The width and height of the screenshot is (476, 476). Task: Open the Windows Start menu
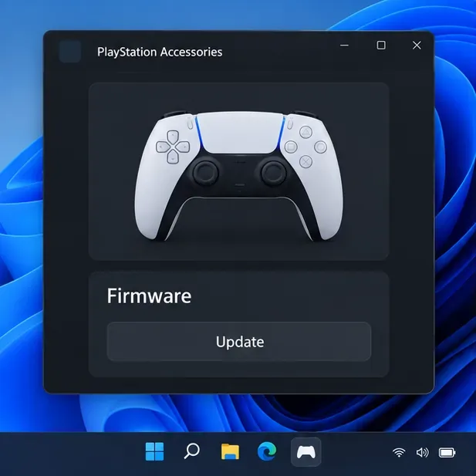[x=154, y=451]
